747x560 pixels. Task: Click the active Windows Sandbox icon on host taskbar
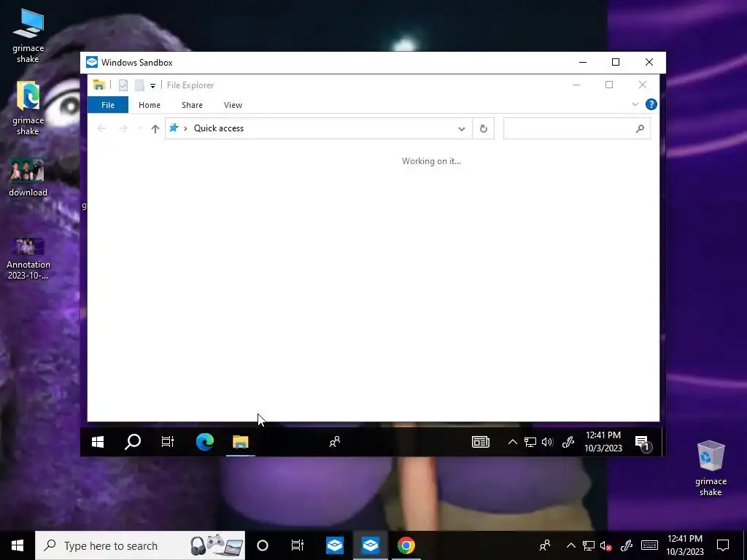point(371,545)
